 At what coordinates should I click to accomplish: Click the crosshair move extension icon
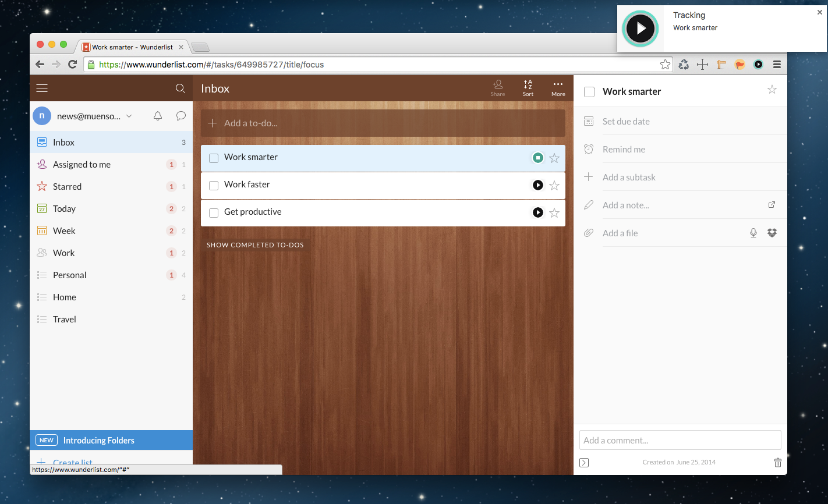[x=703, y=65]
